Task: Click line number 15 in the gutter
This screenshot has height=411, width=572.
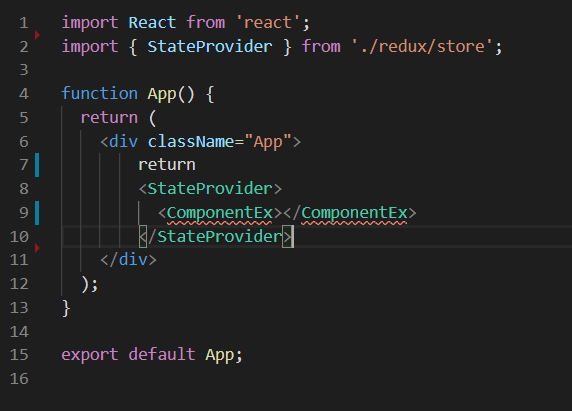Action: click(x=19, y=355)
